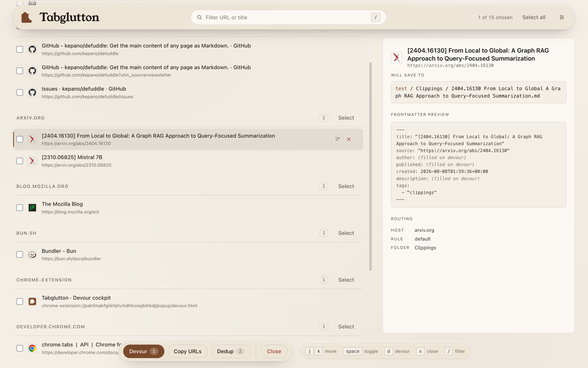The width and height of the screenshot is (588, 368).
Task: Click the arXiv favicon on the Graph RAG list row
Action: coord(32,139)
